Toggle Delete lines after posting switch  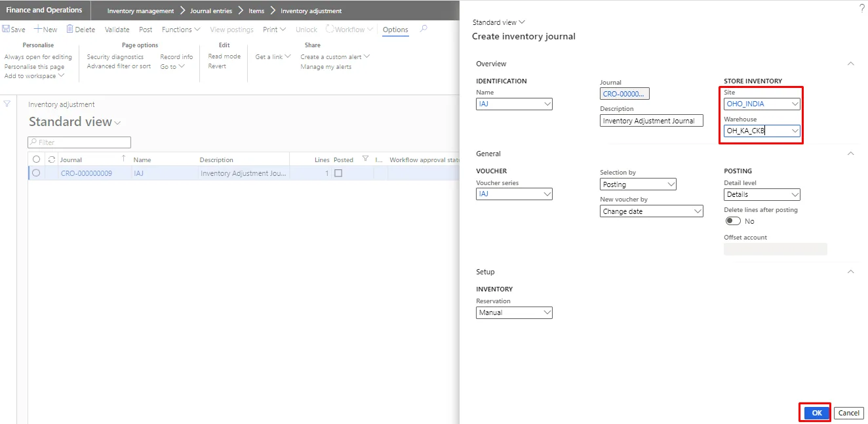coord(733,221)
